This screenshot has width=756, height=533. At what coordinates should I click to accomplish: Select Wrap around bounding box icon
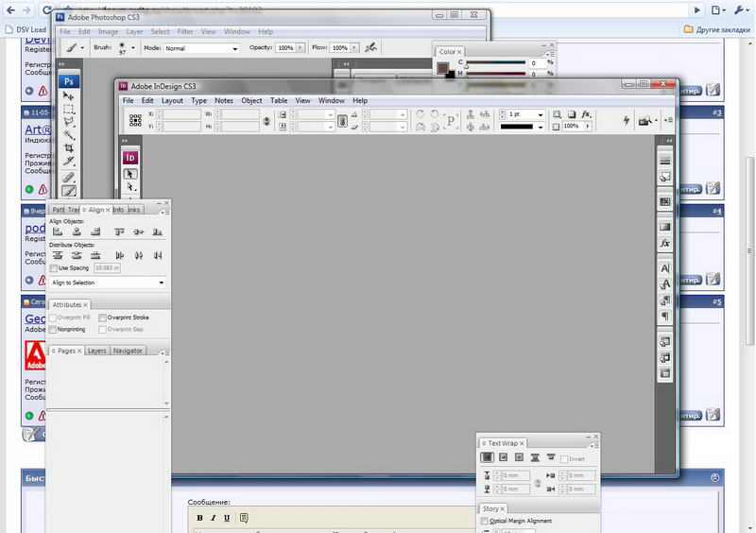(x=503, y=457)
